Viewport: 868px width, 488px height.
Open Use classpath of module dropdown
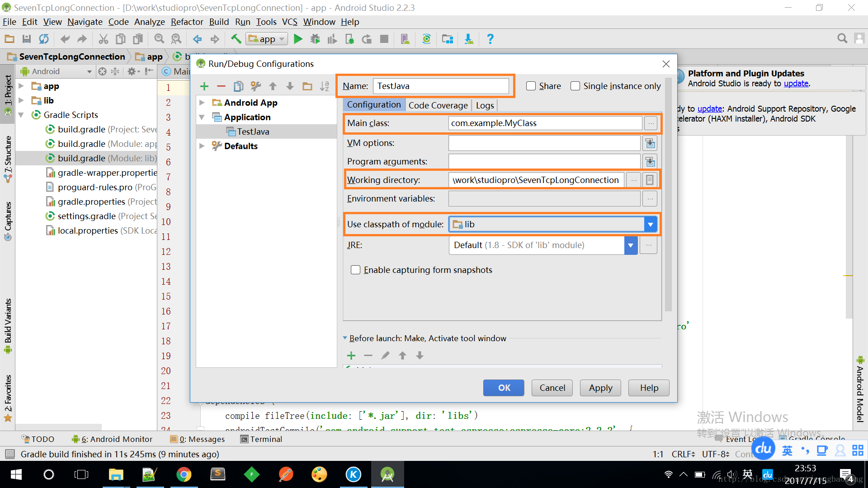tap(650, 225)
